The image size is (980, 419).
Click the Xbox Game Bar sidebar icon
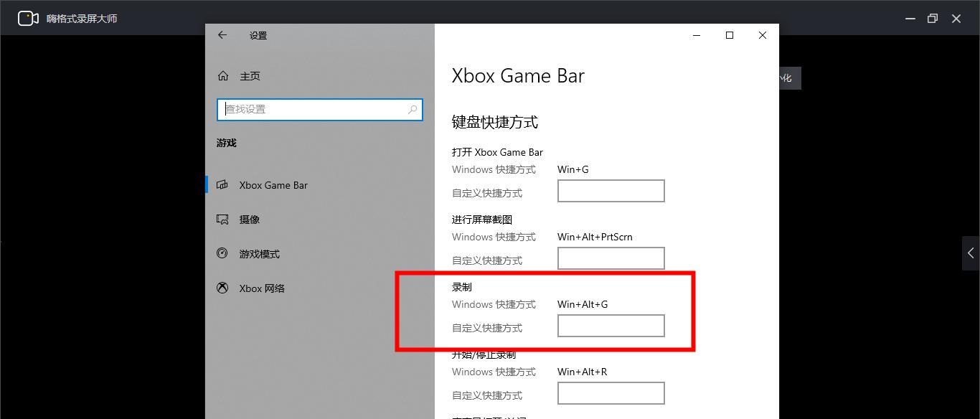click(222, 184)
